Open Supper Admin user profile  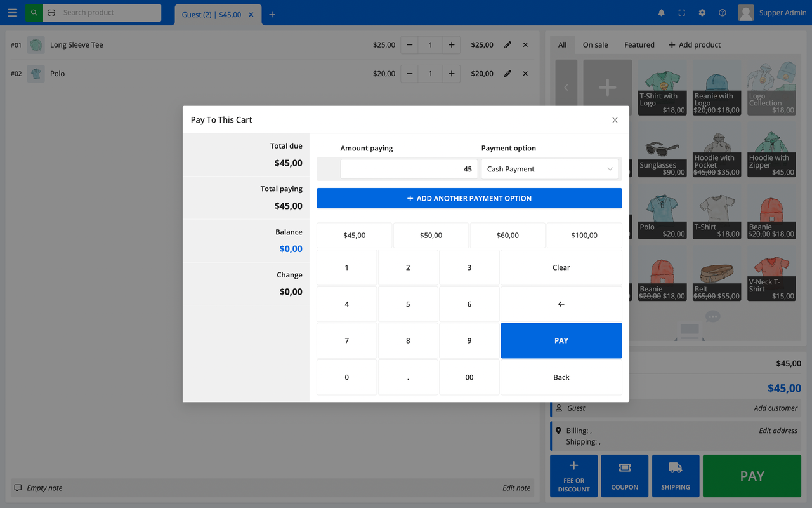772,13
